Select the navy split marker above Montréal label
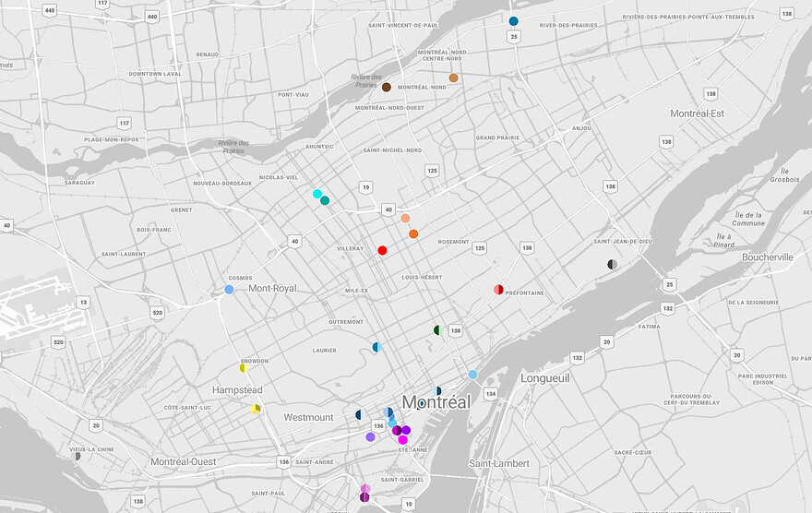This screenshot has height=513, width=812. [x=436, y=391]
